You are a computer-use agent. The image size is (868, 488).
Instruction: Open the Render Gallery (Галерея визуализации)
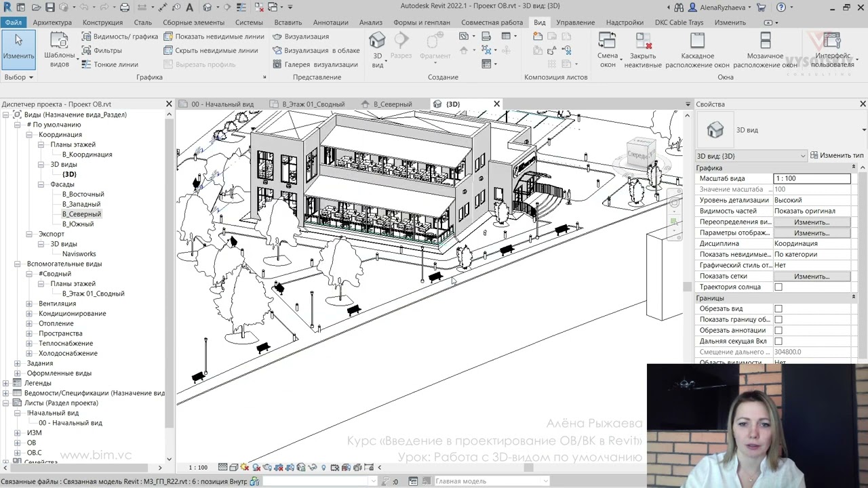(x=315, y=64)
